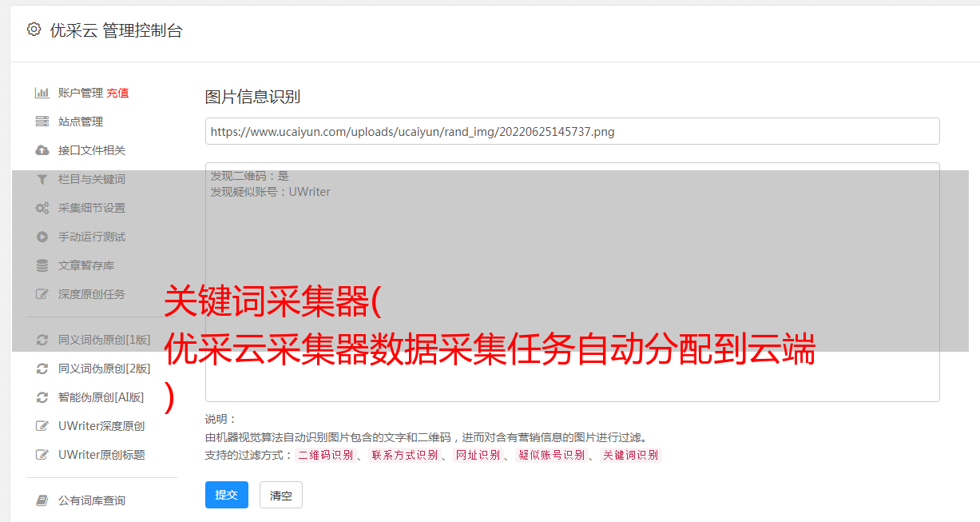Click the 发现疑似账号：UWriter result line
The width and height of the screenshot is (980, 522).
click(x=270, y=192)
